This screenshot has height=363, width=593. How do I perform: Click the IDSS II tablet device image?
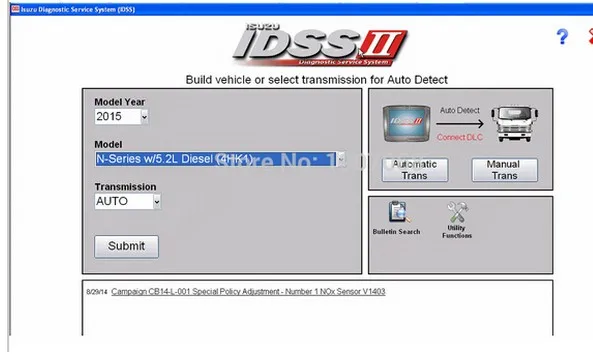click(407, 124)
